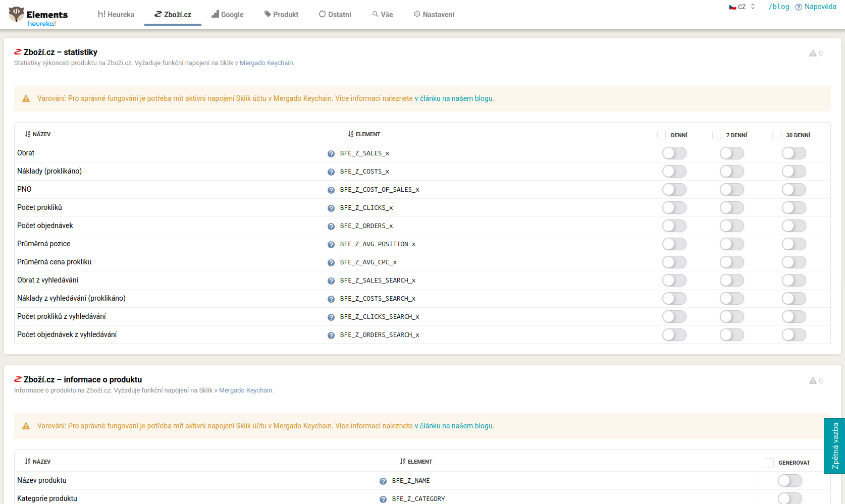
Task: Click help icon beside BFE_Z_AVG_CPC_x
Action: 331,263
